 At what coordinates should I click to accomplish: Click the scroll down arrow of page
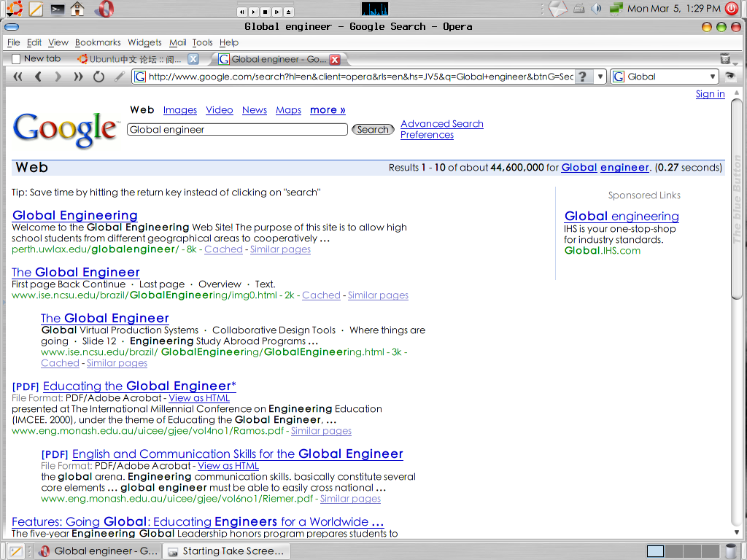point(737,532)
